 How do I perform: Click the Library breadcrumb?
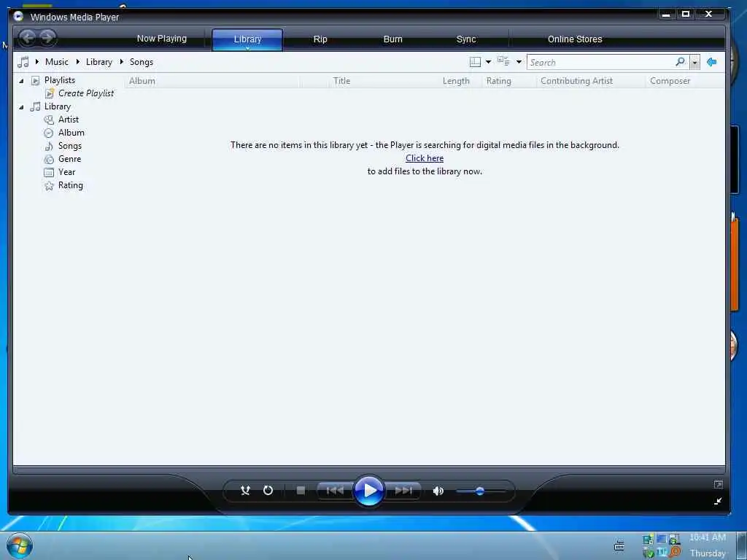click(99, 62)
